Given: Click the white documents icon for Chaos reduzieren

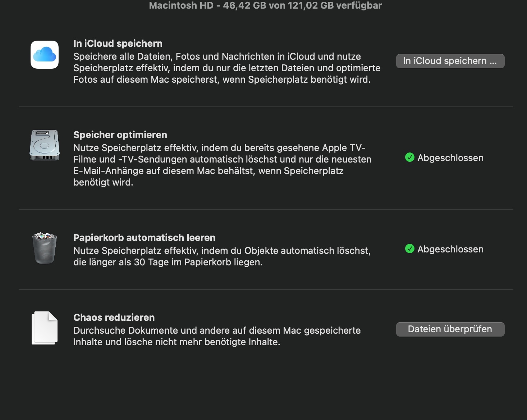Looking at the screenshot, I should tap(45, 328).
